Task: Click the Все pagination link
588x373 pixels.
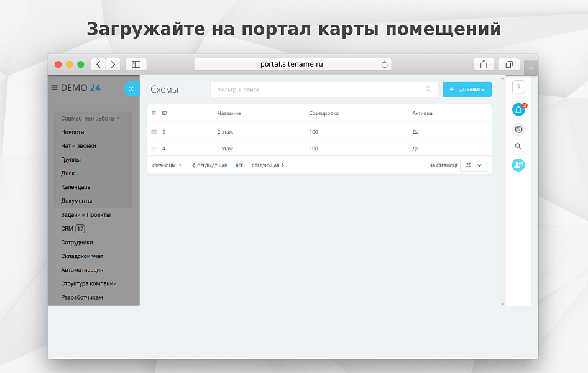Action: [x=239, y=165]
